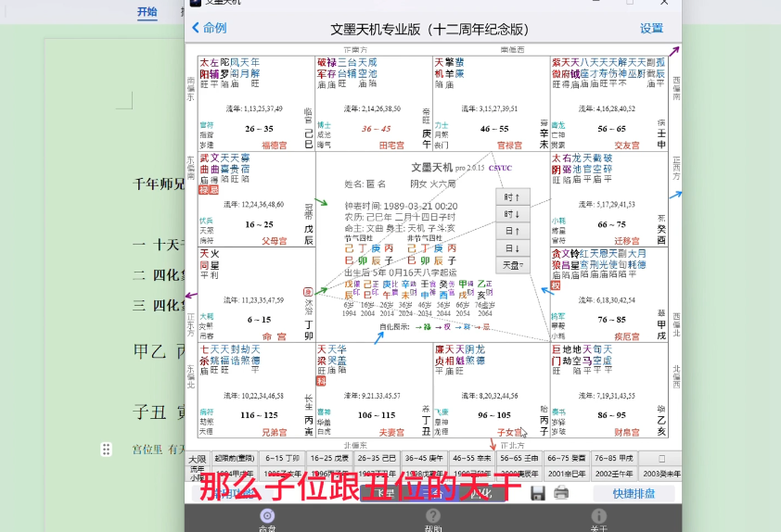
Task: Open the 帮助 help icon
Action: tap(433, 515)
